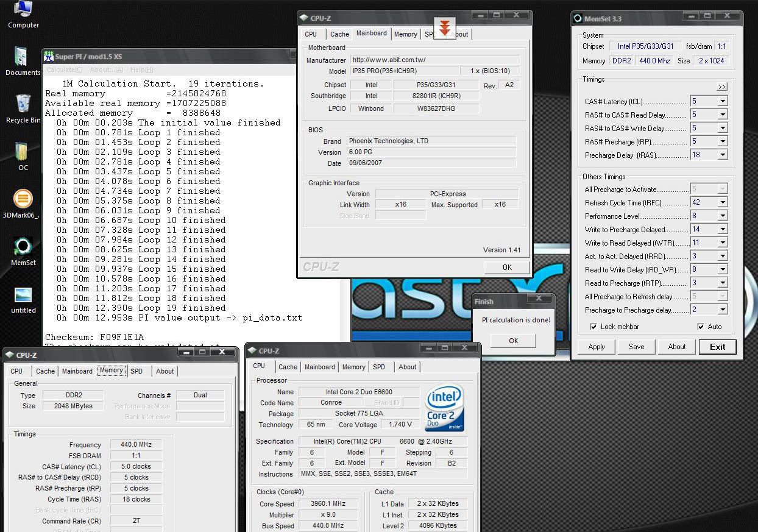The image size is (758, 532).
Task: Switch to Cache tab in Mainboard CPU-Z window
Action: point(339,34)
